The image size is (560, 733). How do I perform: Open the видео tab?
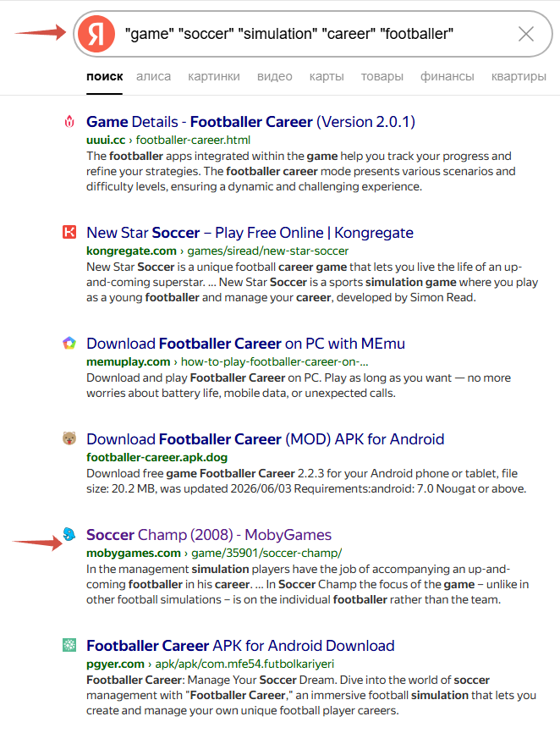(x=275, y=76)
